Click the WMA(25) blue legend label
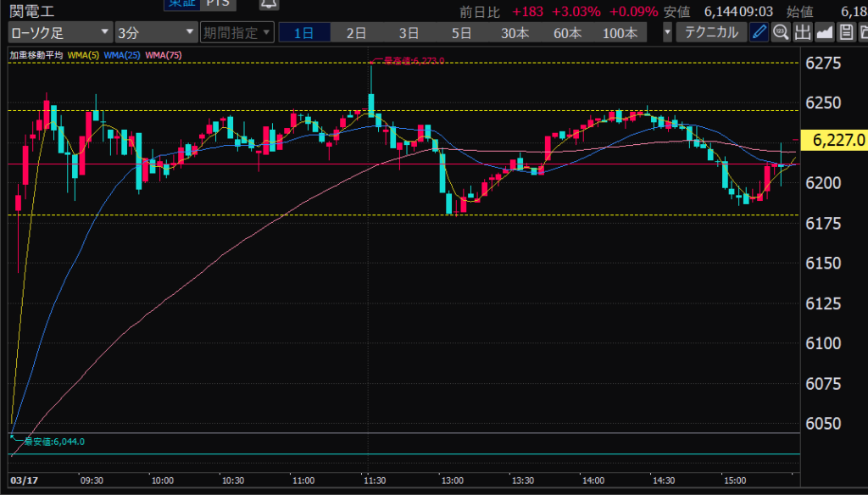 124,55
